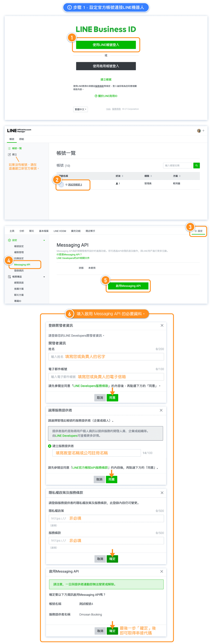Click 使用LINE帳號登入 green button
This screenshot has height=644, width=212.
point(106,45)
